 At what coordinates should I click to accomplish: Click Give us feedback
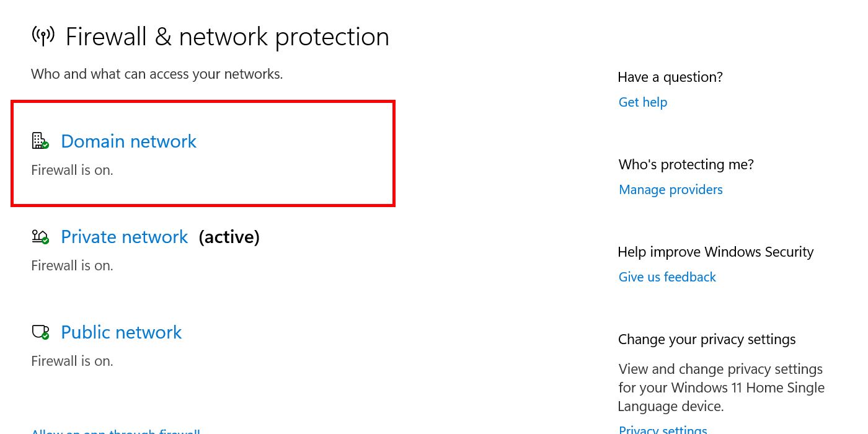click(x=667, y=277)
